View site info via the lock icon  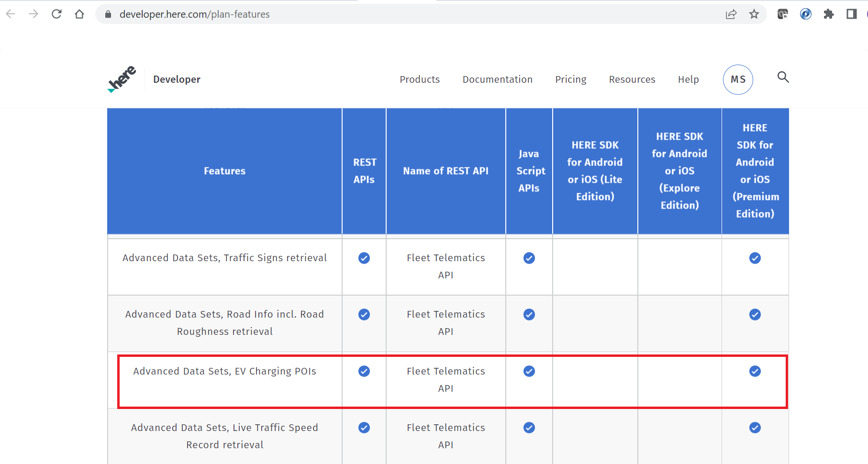pos(108,14)
